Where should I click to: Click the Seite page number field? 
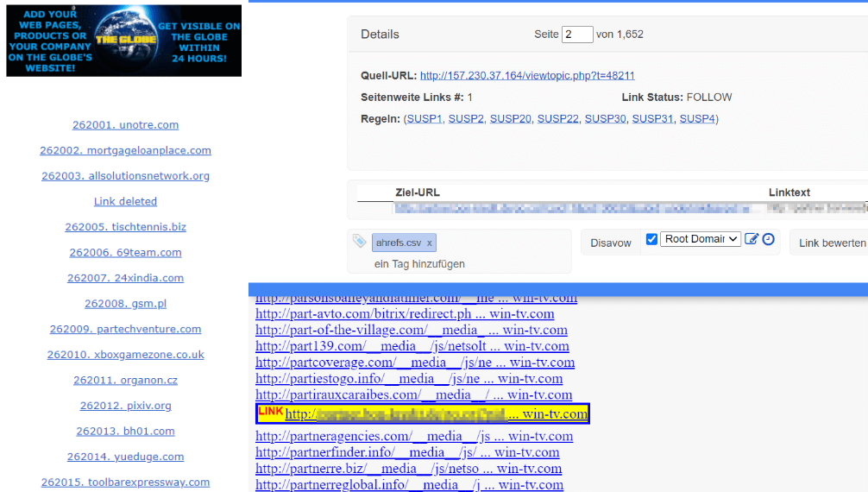(x=577, y=35)
